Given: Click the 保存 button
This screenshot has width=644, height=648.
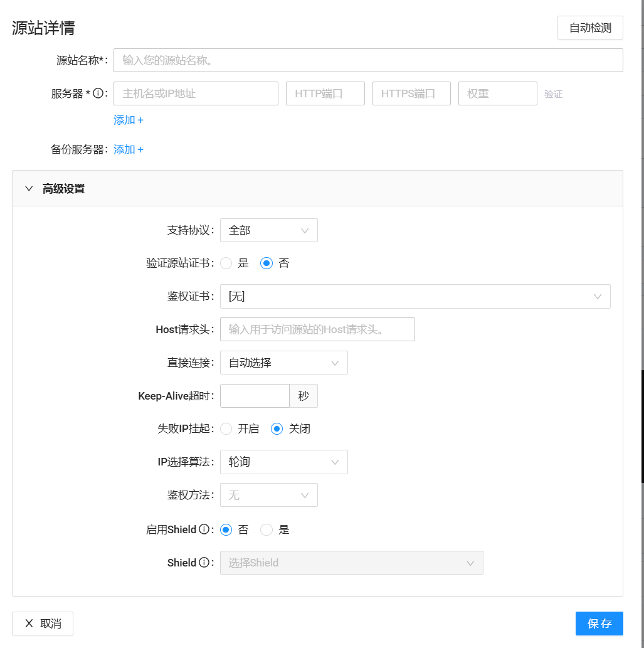Looking at the screenshot, I should pyautogui.click(x=599, y=623).
